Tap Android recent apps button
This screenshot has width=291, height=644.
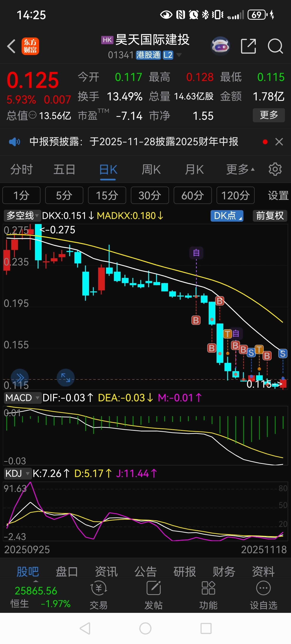coord(206,628)
